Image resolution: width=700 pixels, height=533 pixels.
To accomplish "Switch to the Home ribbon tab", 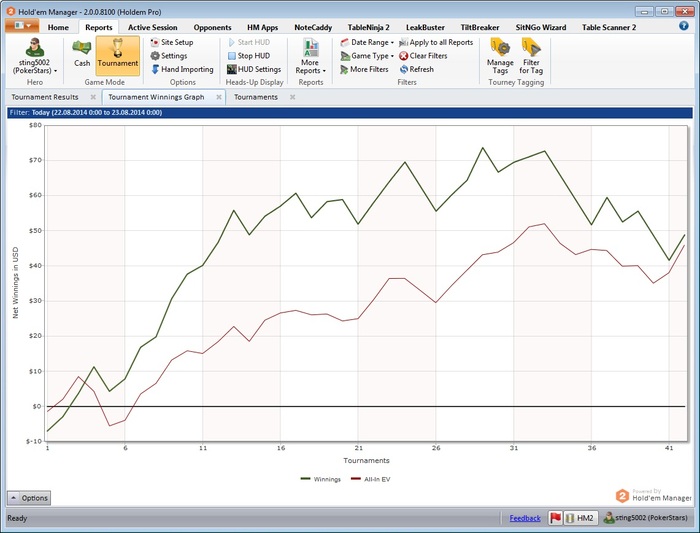I will point(58,27).
